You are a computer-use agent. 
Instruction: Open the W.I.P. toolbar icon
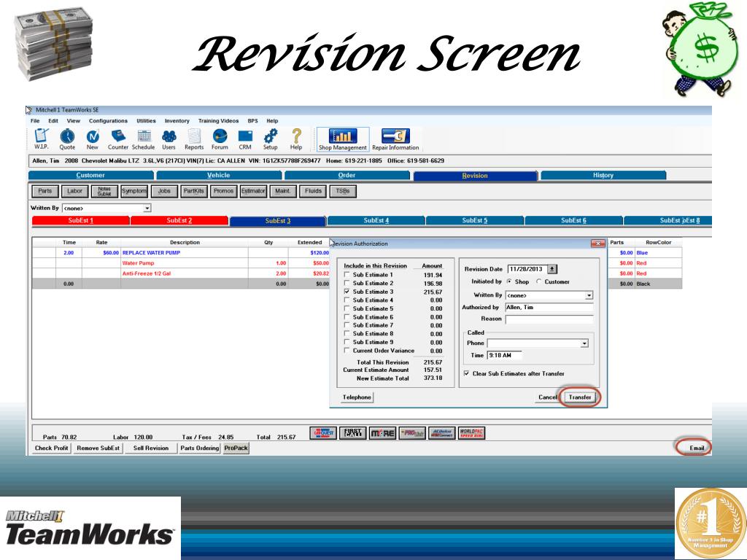(x=42, y=139)
